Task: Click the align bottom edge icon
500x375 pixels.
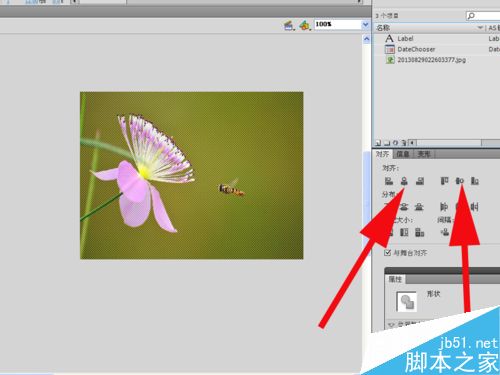Action: [475, 181]
